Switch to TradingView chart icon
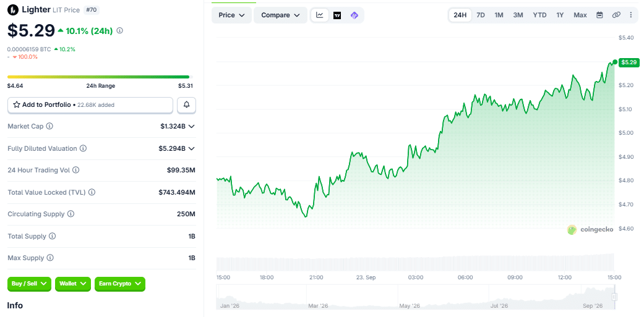Viewport: 644px width, 317px height. tap(337, 15)
